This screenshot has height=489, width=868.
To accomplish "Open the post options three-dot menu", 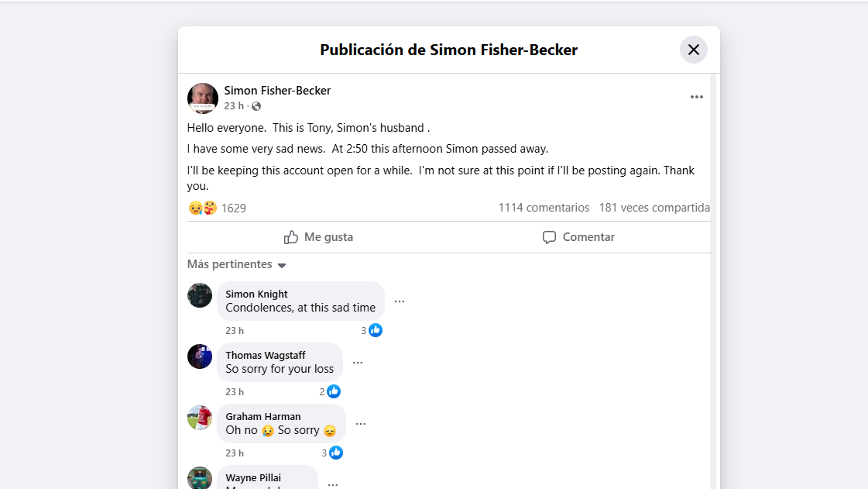I will tap(697, 97).
